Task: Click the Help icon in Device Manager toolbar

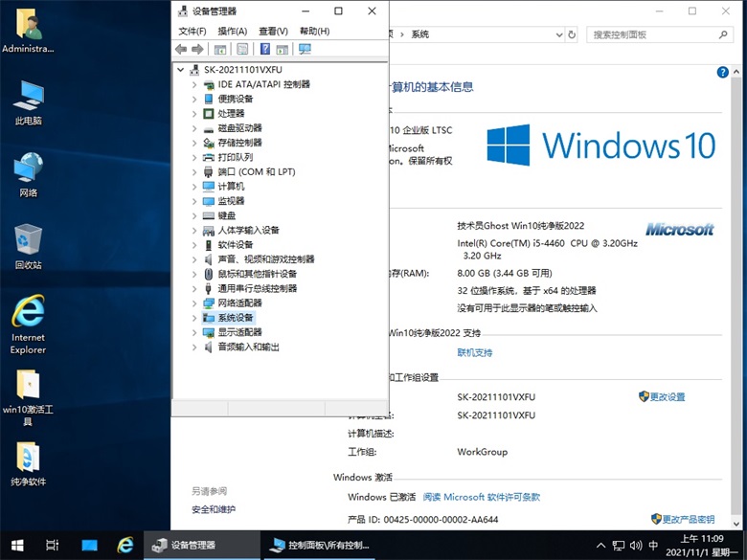Action: (265, 49)
